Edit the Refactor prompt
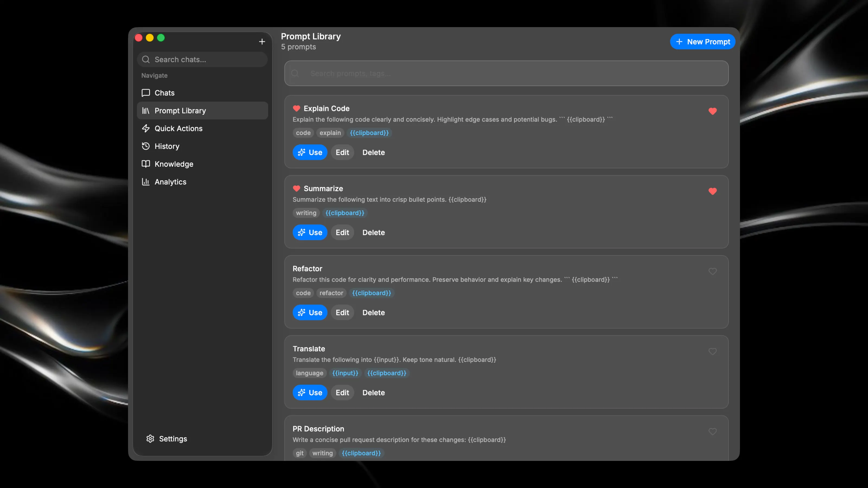This screenshot has width=868, height=488. point(342,313)
